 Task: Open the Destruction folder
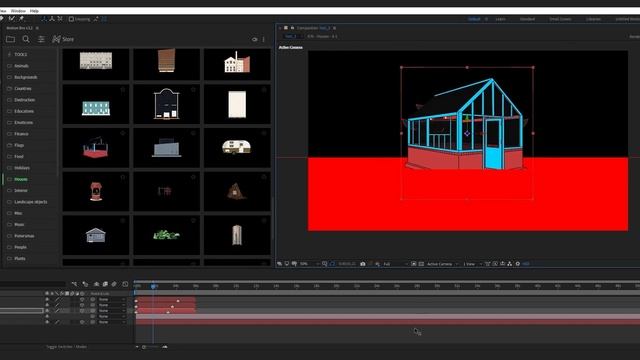tap(24, 100)
